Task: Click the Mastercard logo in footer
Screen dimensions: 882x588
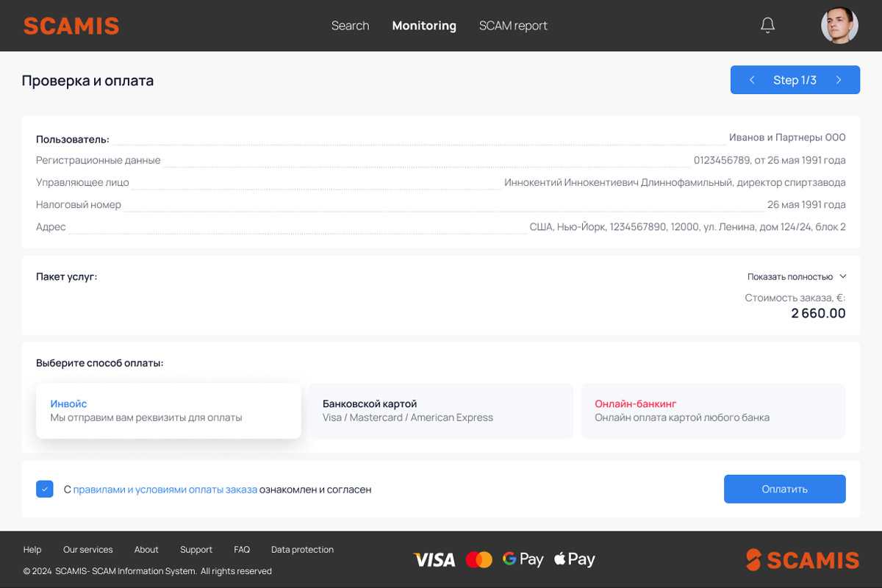Action: point(479,560)
